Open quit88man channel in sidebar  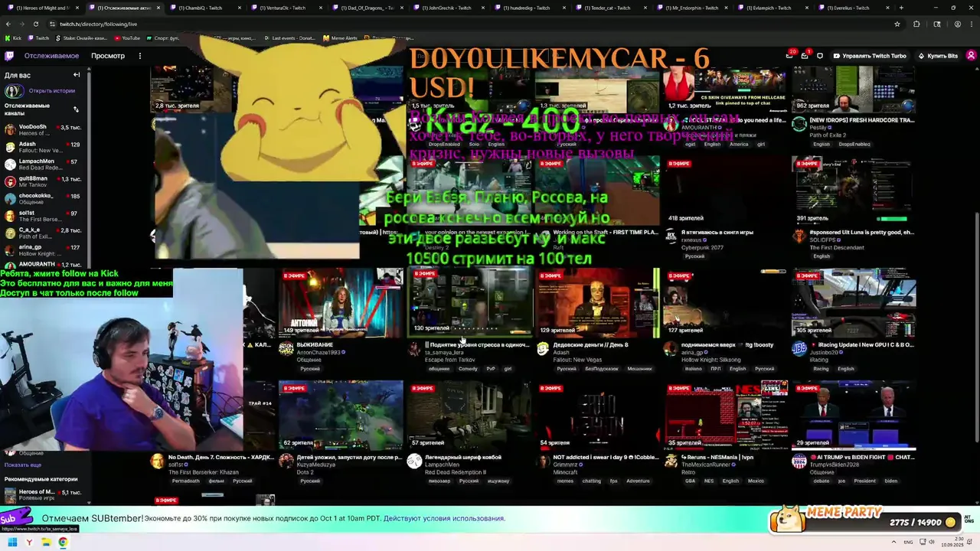point(43,182)
